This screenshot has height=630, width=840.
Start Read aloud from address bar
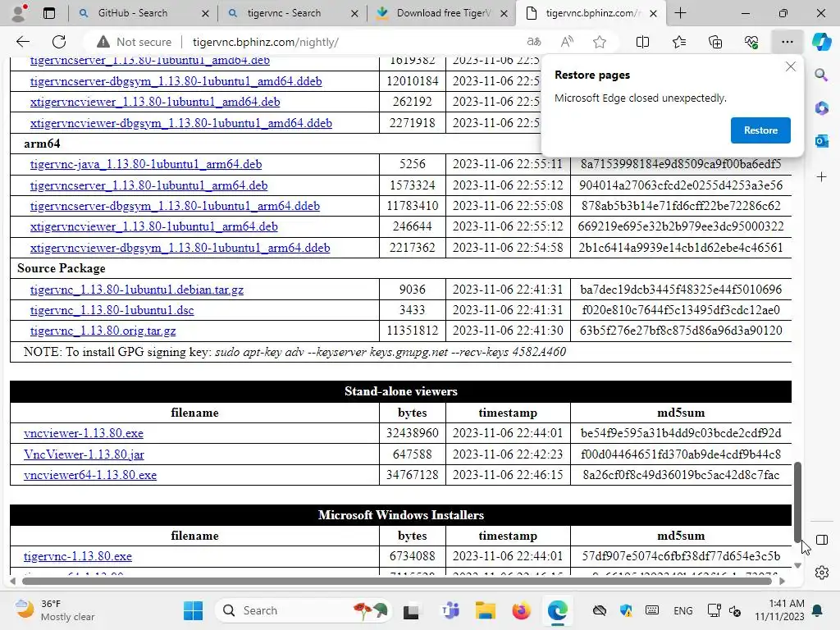pyautogui.click(x=567, y=42)
